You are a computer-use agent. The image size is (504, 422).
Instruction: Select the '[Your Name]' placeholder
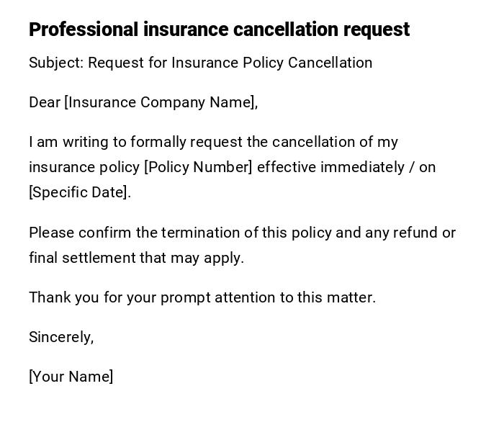click(x=71, y=377)
